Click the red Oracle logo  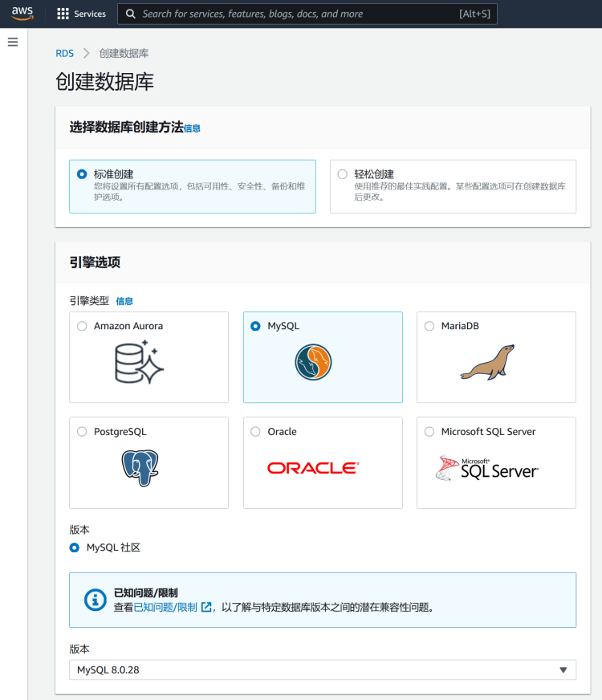click(313, 468)
